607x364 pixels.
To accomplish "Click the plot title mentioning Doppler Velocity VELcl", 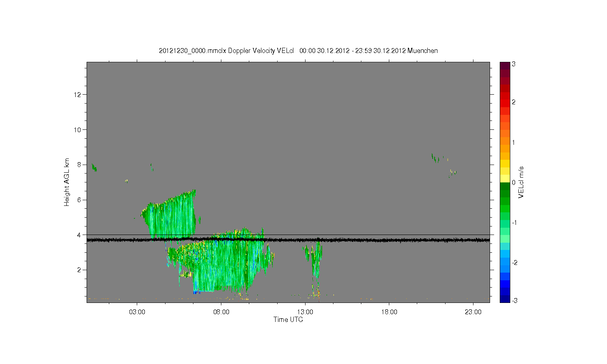I will 298,51.
